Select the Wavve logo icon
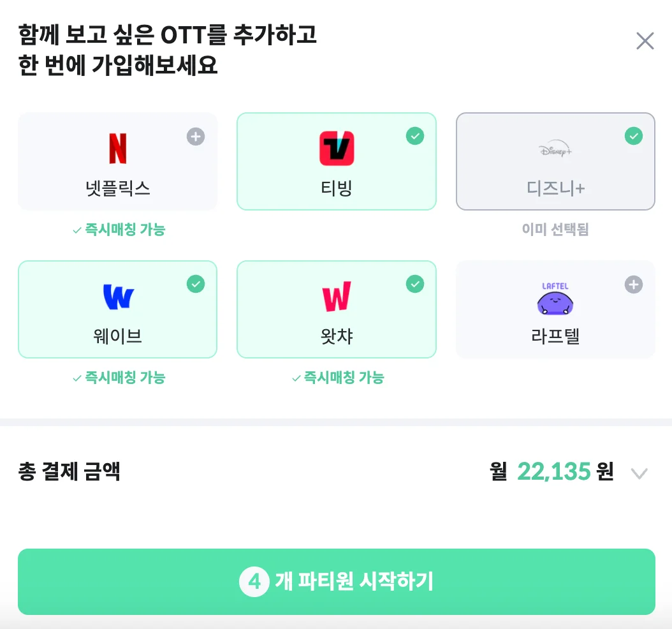 coord(117,296)
